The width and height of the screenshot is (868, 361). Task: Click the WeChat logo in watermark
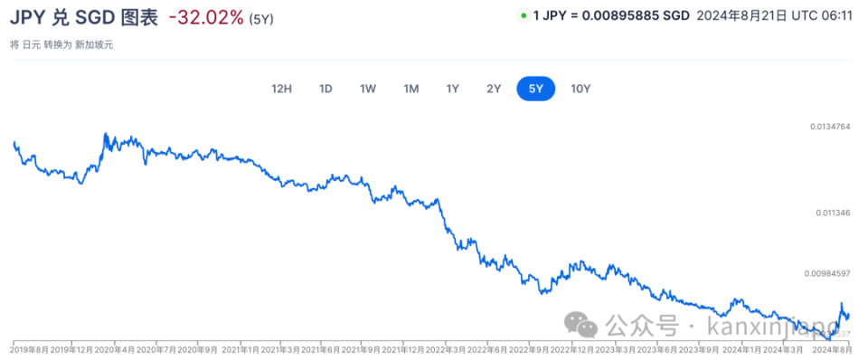click(580, 325)
